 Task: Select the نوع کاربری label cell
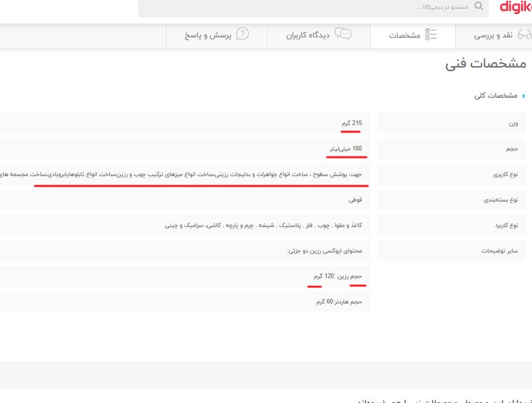452,175
